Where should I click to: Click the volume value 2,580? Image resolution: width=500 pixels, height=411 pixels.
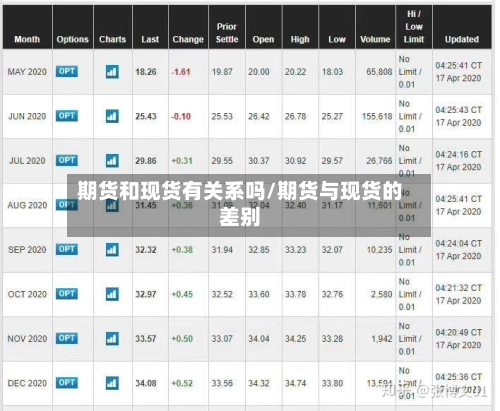click(x=382, y=294)
